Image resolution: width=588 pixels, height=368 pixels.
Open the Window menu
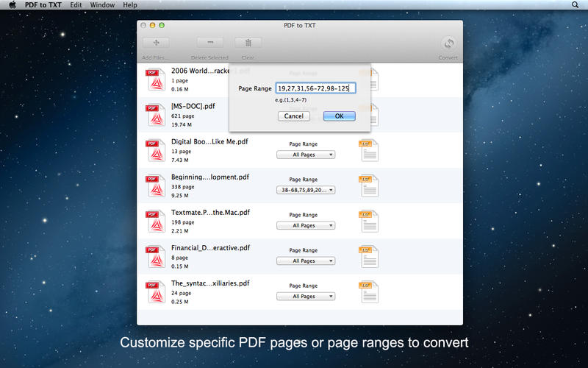102,5
